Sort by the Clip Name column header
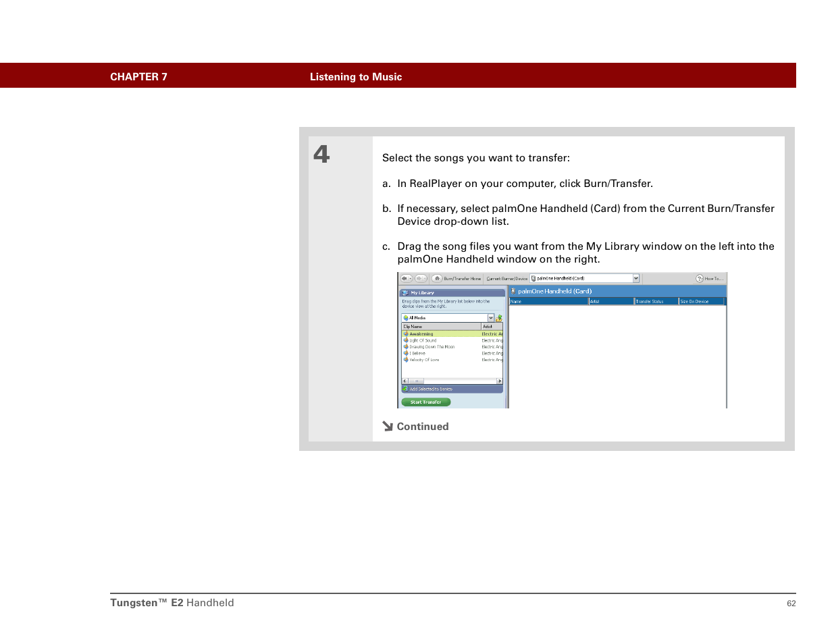This screenshot has height=644, width=834. pyautogui.click(x=442, y=327)
